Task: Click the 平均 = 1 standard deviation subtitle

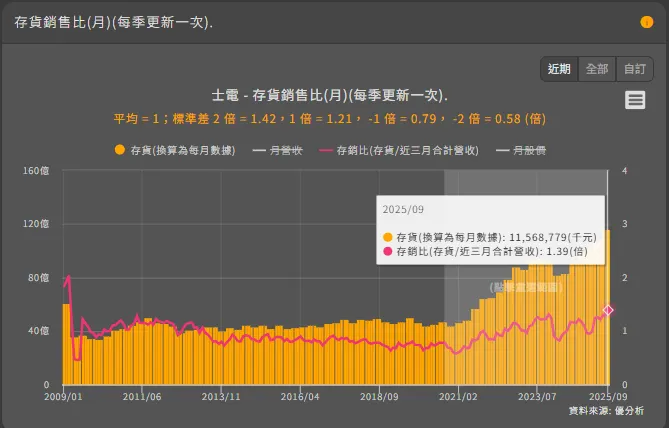Action: pos(330,119)
